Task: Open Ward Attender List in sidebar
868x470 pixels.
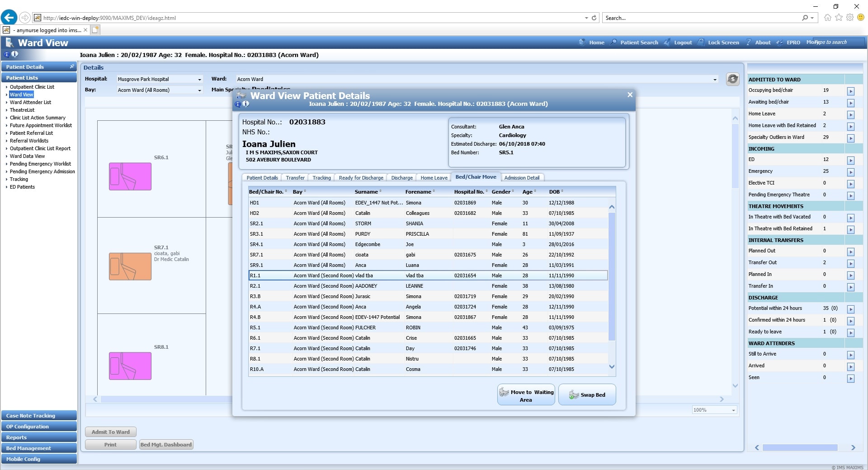Action: point(30,102)
